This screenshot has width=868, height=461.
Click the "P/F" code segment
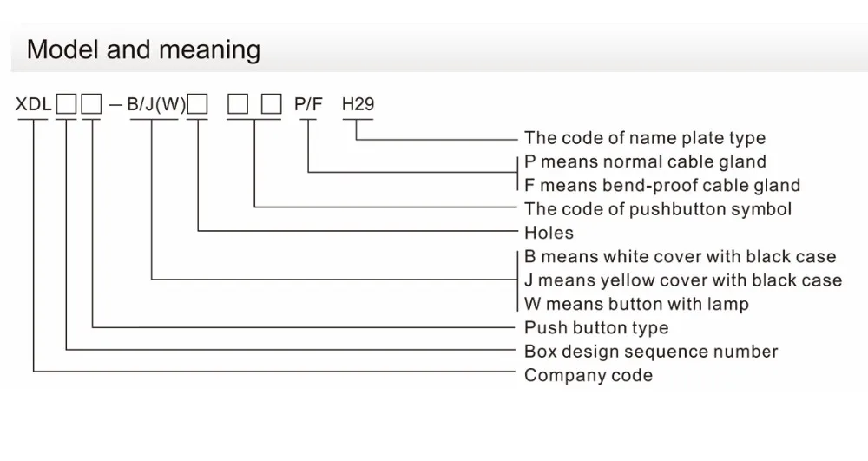coord(308,105)
